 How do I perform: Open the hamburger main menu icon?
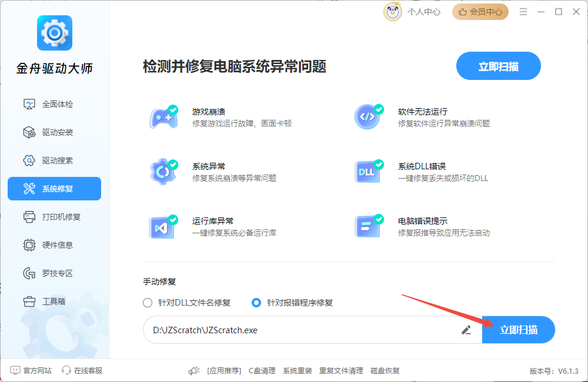pos(523,12)
